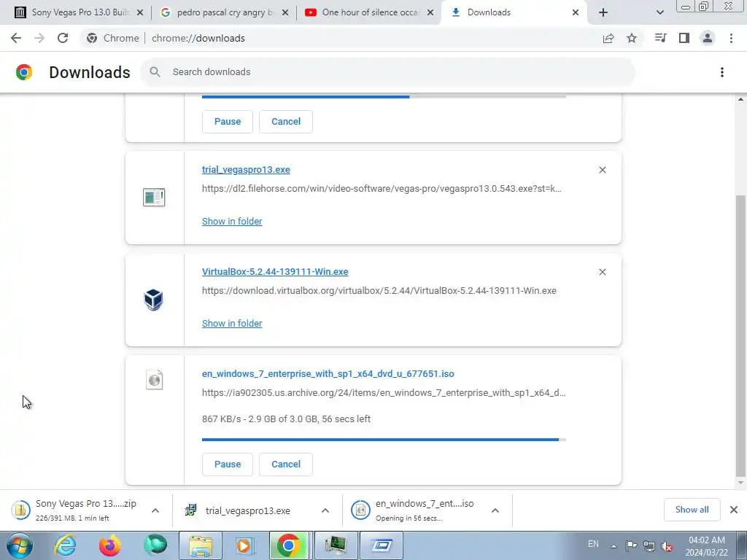Show VirtualBox installer in folder
The image size is (747, 560).
click(232, 323)
